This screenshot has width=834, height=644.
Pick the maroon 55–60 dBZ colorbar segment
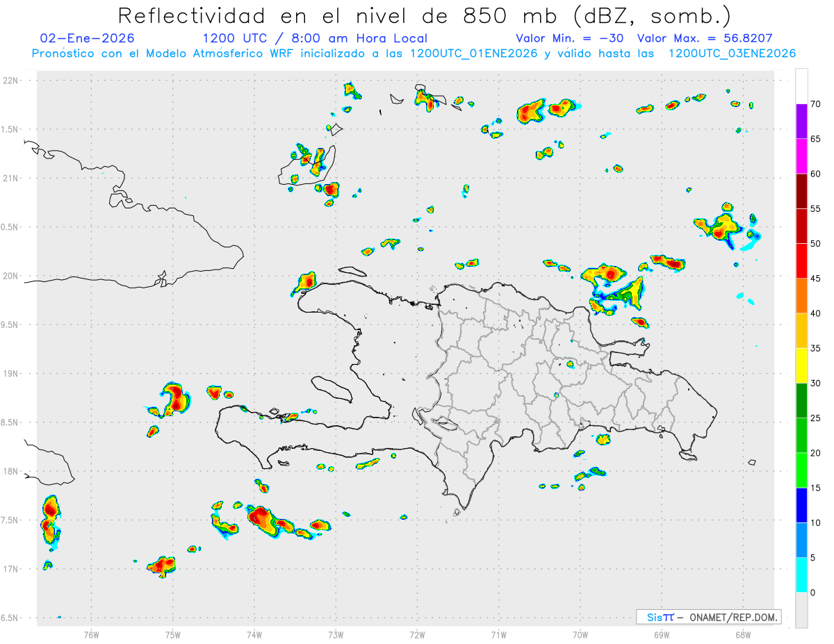point(801,191)
